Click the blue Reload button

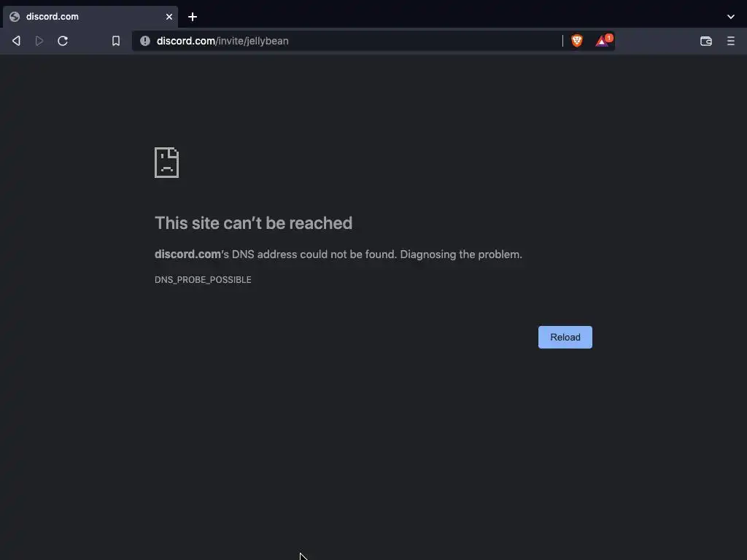pyautogui.click(x=565, y=337)
